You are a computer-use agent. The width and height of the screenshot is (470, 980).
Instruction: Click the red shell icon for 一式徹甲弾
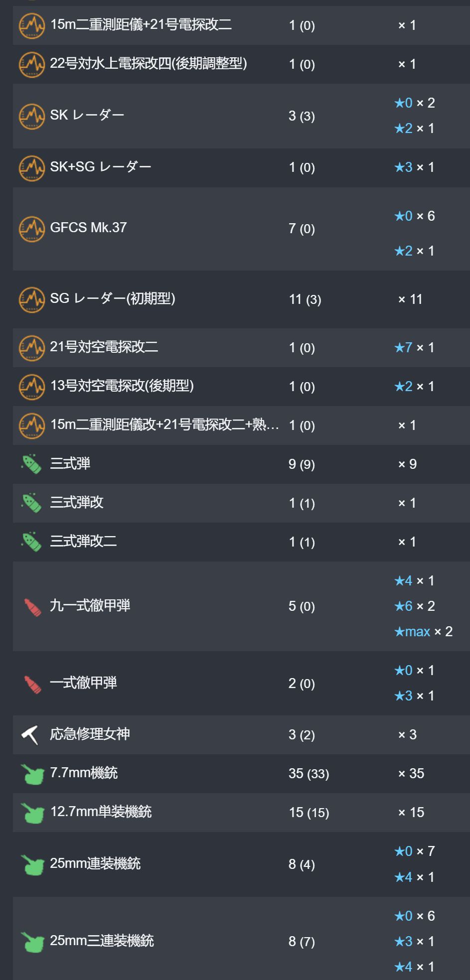click(33, 684)
